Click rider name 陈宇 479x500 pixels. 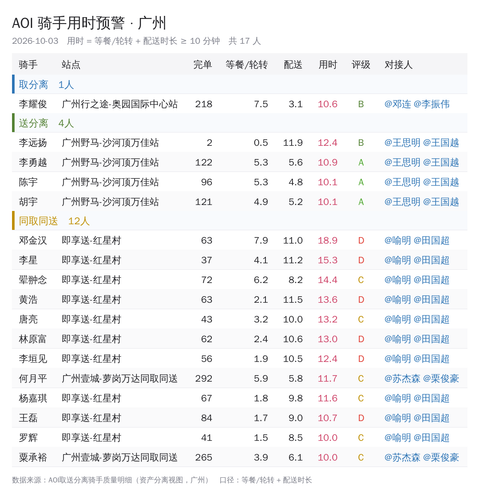coord(28,182)
